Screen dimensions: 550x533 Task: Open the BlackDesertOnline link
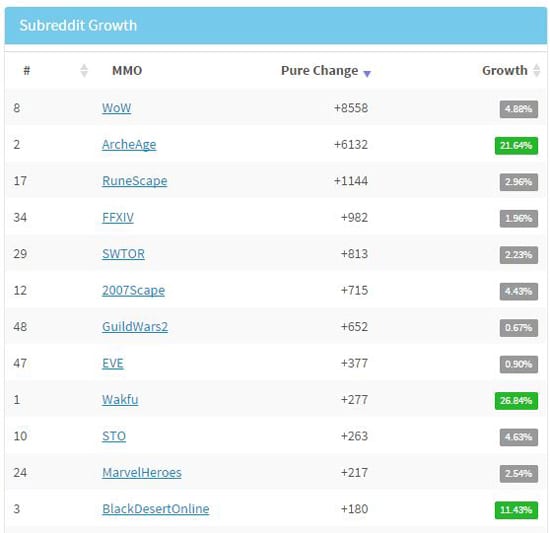155,509
